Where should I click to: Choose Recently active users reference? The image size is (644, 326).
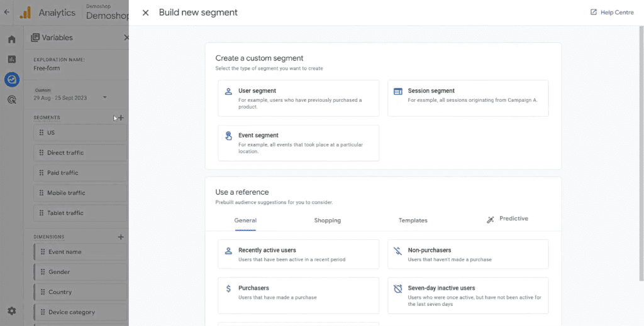coord(299,254)
